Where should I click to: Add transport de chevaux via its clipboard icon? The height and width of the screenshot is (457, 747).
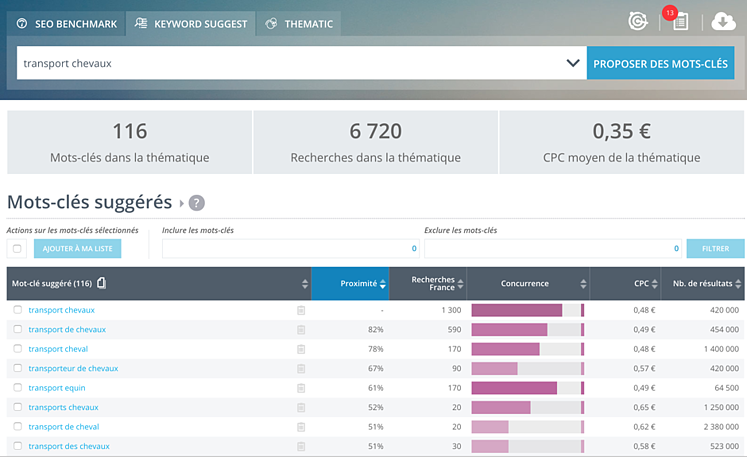pyautogui.click(x=301, y=330)
